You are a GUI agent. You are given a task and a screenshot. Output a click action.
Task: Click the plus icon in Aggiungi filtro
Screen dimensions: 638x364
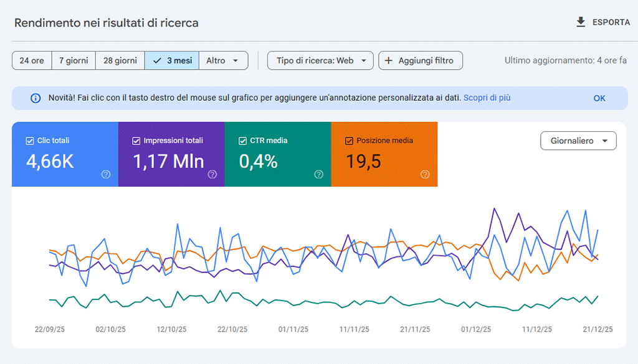pyautogui.click(x=389, y=60)
